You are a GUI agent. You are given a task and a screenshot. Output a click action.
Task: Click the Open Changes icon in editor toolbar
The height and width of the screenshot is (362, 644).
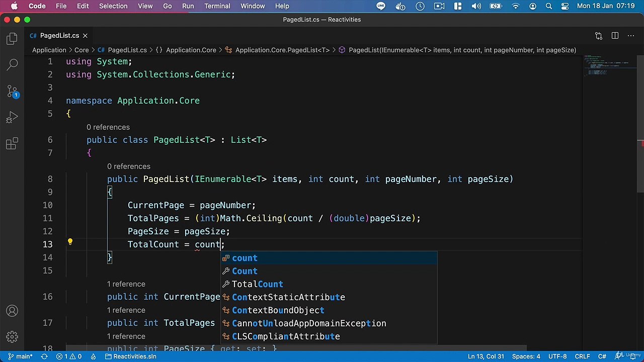599,36
